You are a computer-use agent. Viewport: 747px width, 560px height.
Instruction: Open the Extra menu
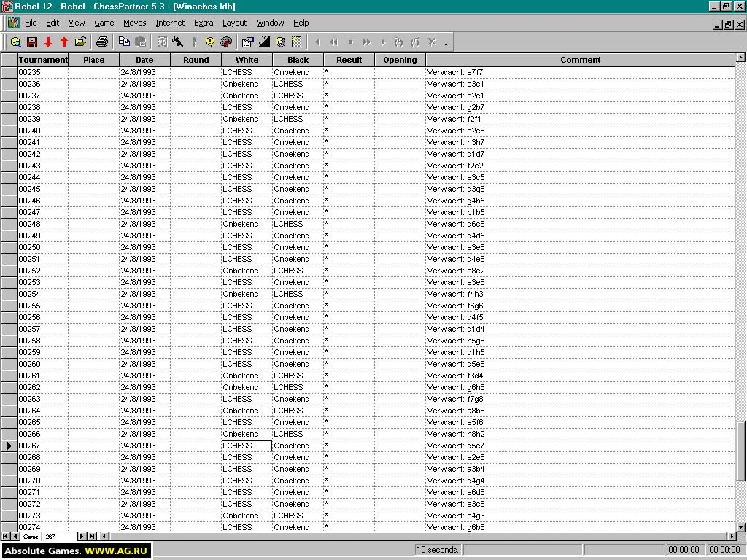[204, 23]
